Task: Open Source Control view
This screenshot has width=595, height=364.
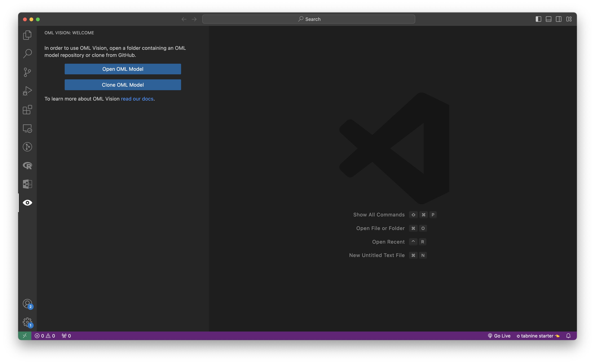Action: [27, 72]
